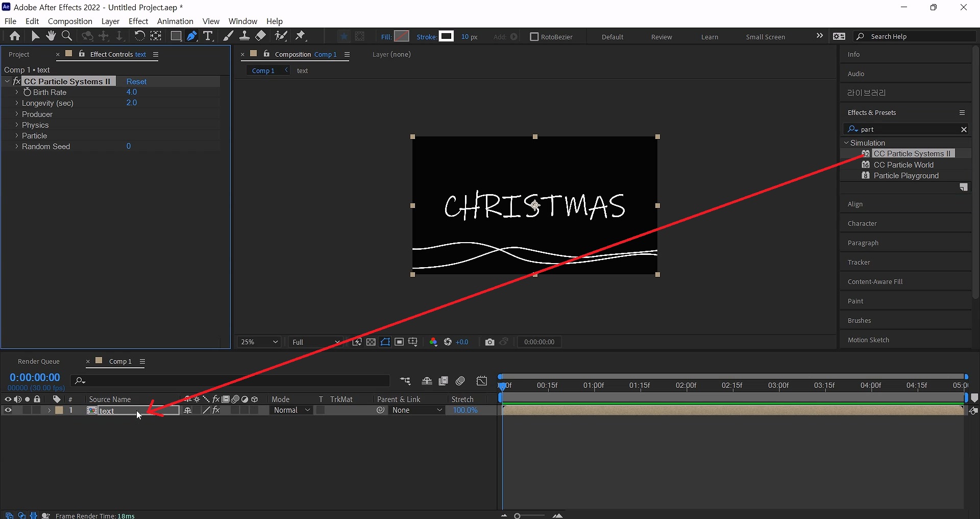
Task: Enable motion blur for the composition
Action: (x=460, y=381)
